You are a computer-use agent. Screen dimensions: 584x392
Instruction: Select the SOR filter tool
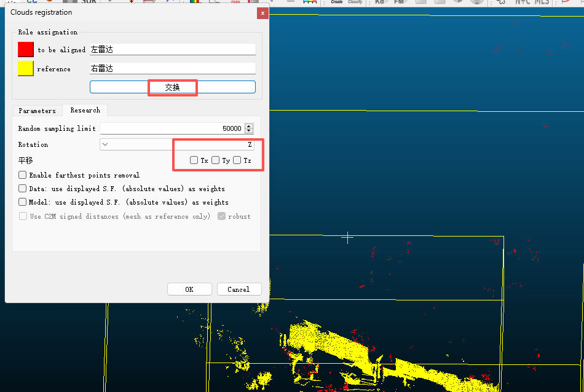click(88, 2)
